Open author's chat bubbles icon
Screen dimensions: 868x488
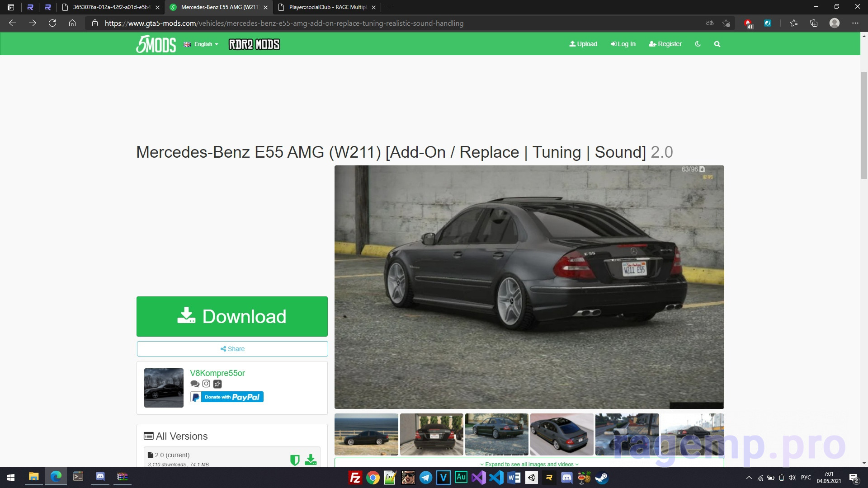195,384
